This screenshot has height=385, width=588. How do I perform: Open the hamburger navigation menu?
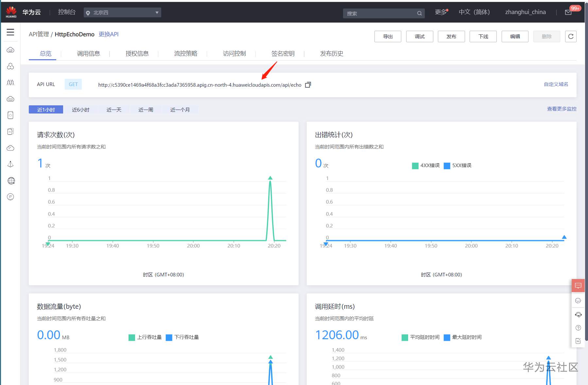10,32
